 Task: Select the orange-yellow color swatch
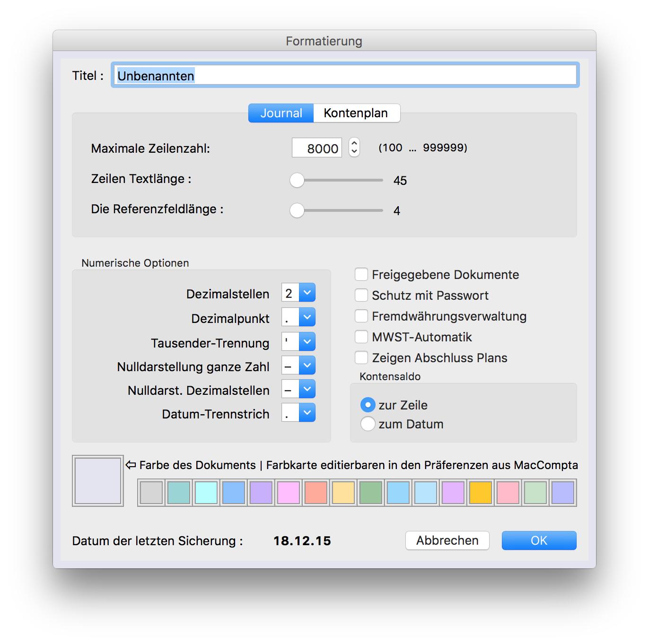pos(480,493)
